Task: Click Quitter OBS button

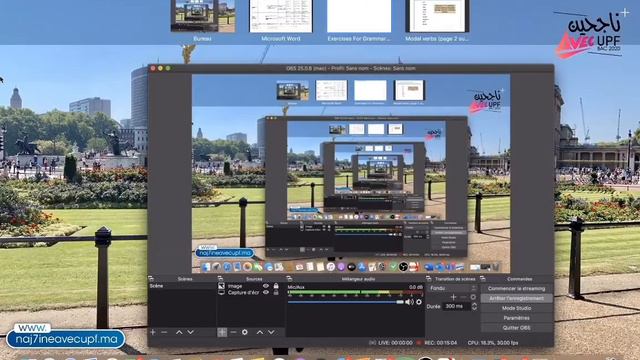Action: click(x=516, y=328)
